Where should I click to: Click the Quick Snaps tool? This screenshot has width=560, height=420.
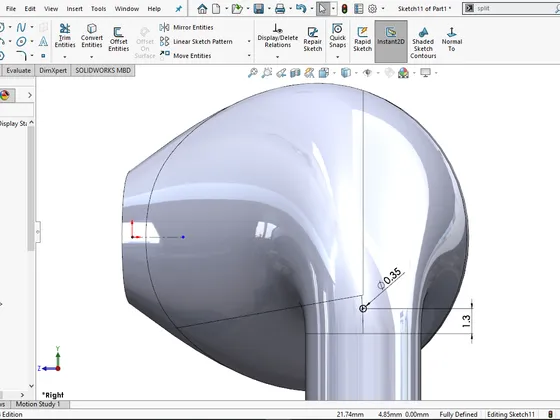338,36
